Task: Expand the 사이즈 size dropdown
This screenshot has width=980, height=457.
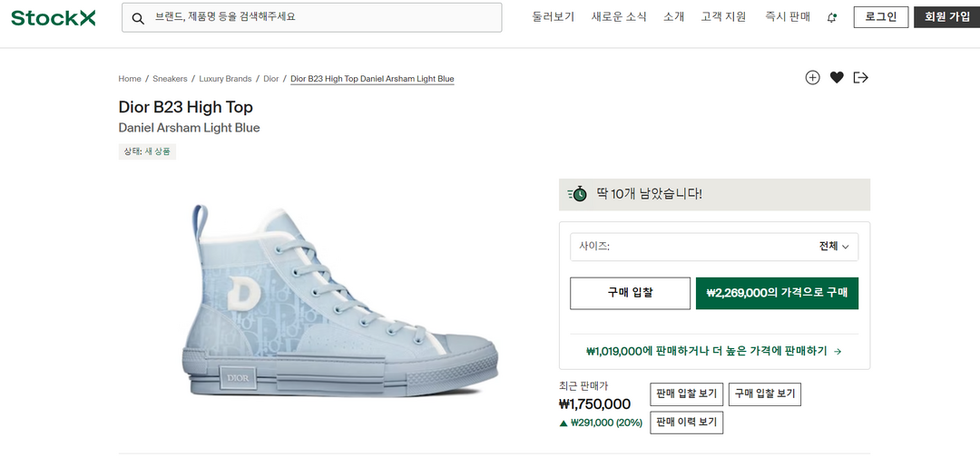Action: [x=714, y=247]
